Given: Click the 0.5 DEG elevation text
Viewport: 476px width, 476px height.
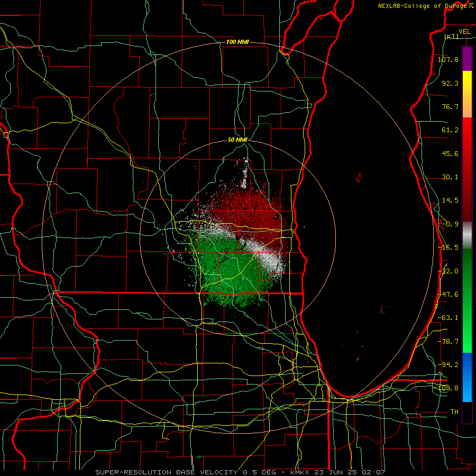Looking at the screenshot, I should coord(259,472).
